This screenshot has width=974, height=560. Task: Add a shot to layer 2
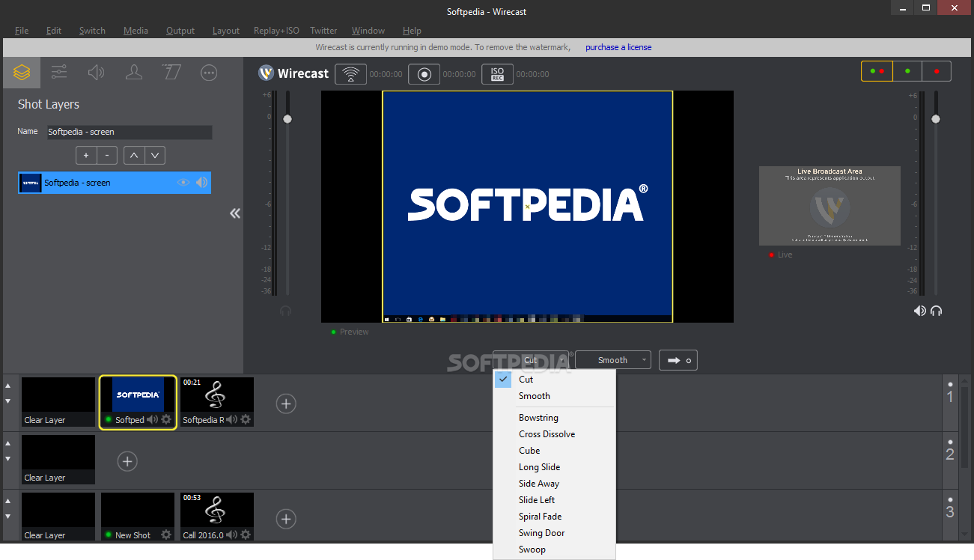pos(127,461)
